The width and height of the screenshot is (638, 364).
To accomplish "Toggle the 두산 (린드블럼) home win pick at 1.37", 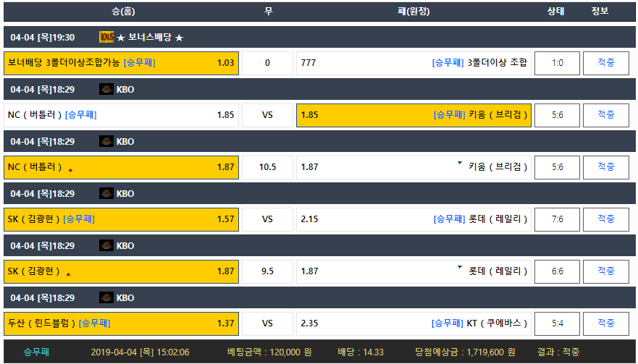I will tap(121, 323).
